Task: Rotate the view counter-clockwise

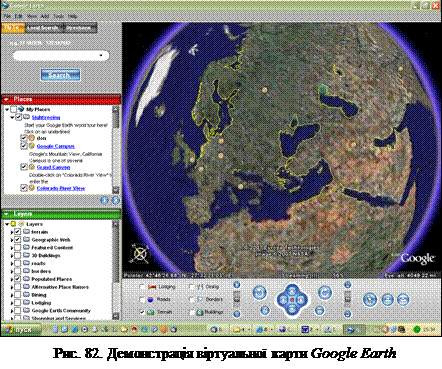Action: click(x=260, y=293)
